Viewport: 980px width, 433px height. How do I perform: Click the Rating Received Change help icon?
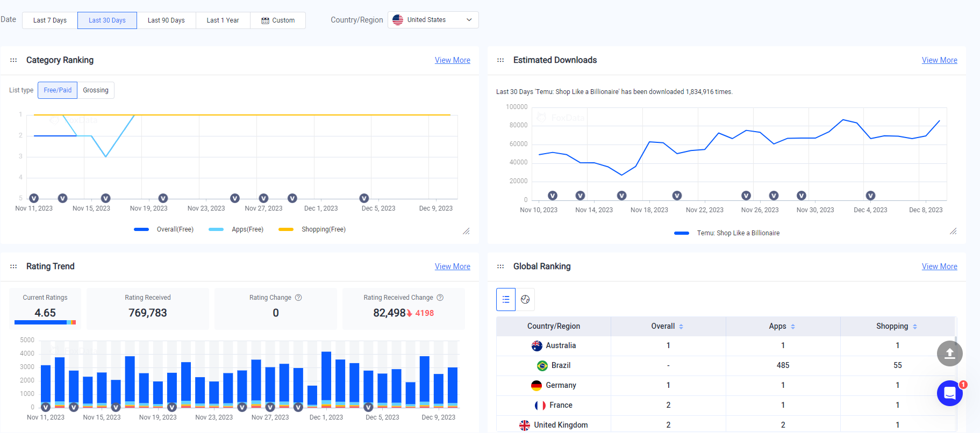pos(440,298)
